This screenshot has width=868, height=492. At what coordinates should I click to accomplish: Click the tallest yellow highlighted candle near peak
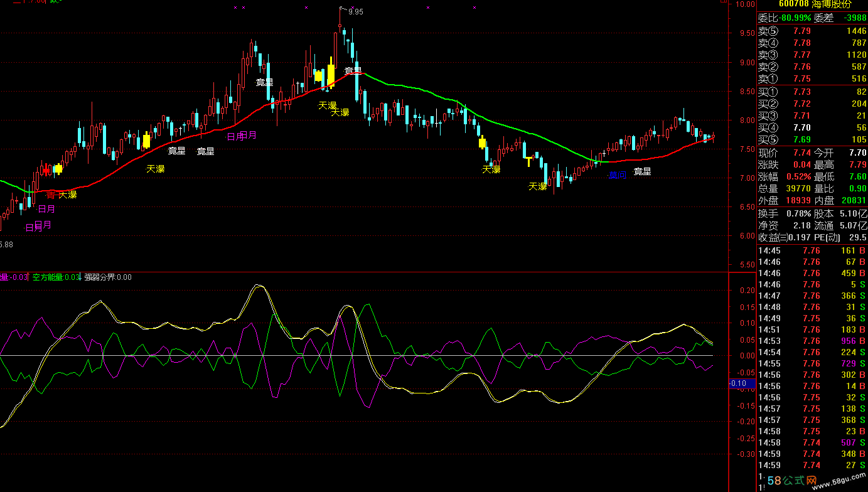click(x=330, y=71)
